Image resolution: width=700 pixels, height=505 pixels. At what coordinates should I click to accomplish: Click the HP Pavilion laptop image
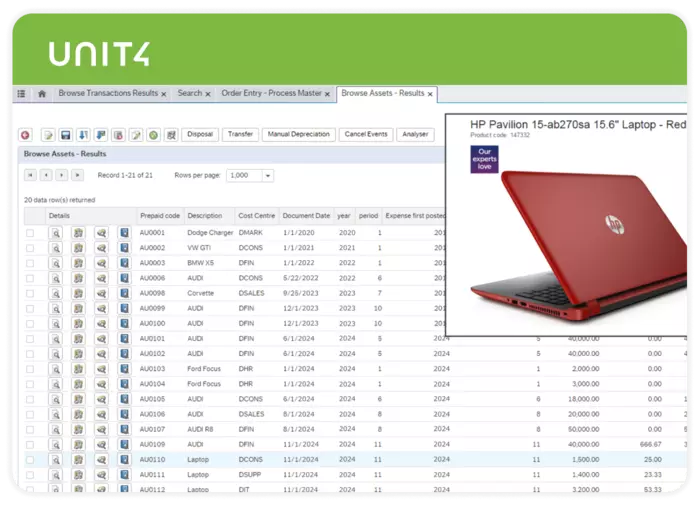(x=580, y=246)
